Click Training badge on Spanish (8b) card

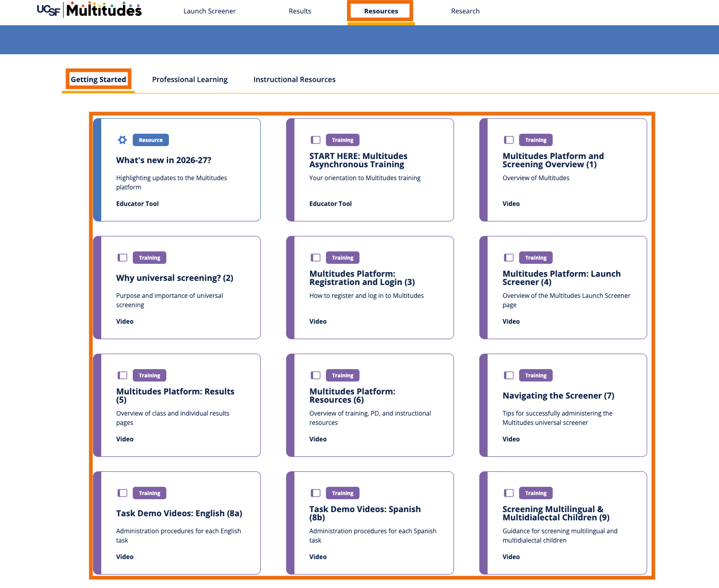click(343, 493)
